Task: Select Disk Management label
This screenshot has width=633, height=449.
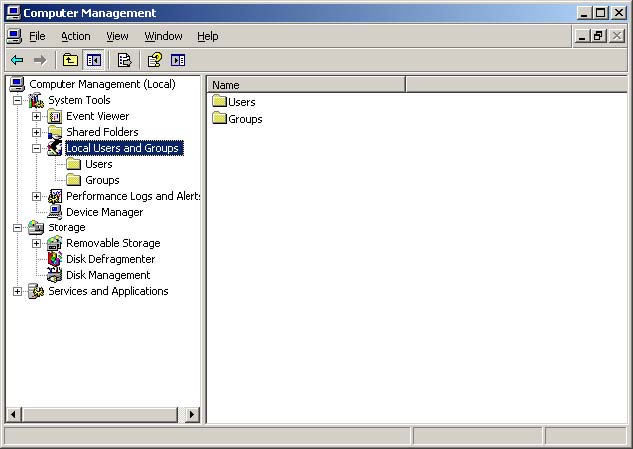Action: pyautogui.click(x=108, y=275)
